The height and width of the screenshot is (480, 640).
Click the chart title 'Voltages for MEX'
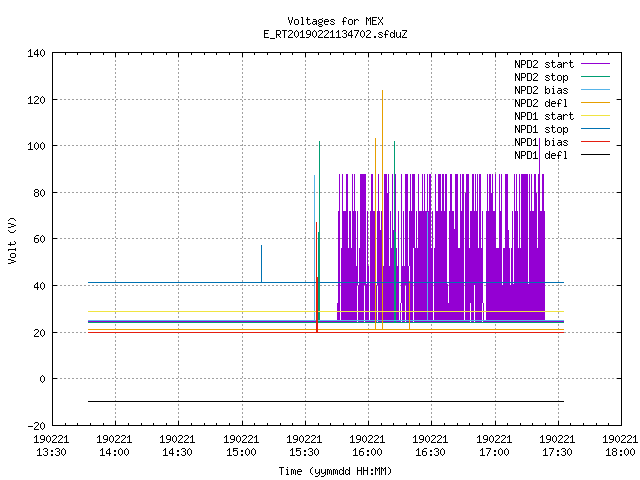[x=335, y=21]
